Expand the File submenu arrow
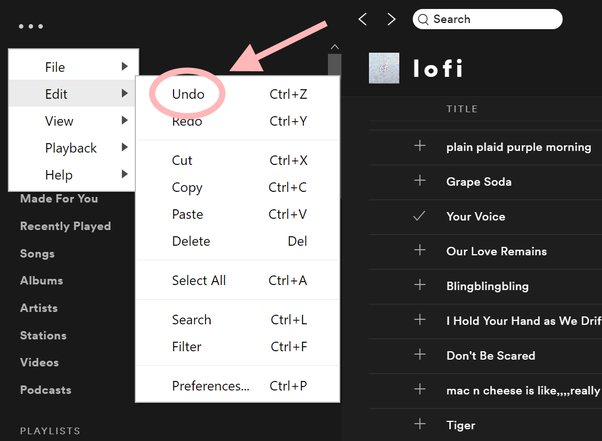Image resolution: width=602 pixels, height=441 pixels. pyautogui.click(x=124, y=66)
